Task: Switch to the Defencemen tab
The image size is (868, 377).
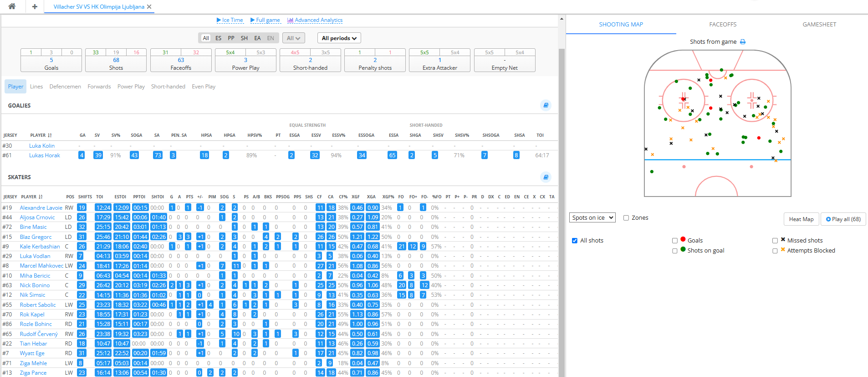Action: 65,87
